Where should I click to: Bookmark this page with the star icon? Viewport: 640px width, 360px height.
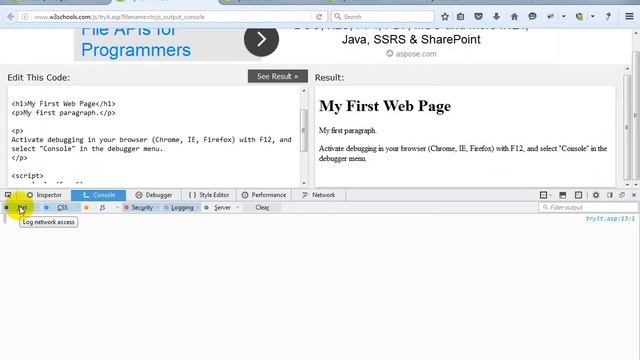[445, 17]
